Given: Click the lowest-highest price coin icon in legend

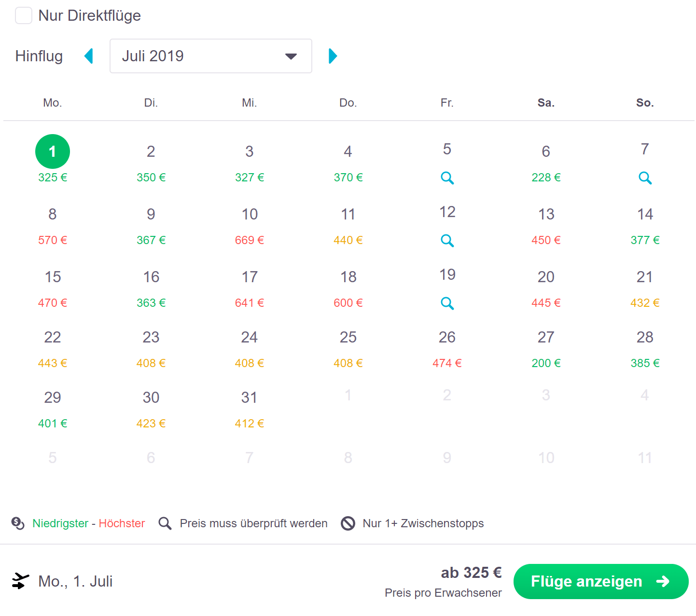Looking at the screenshot, I should (x=18, y=523).
